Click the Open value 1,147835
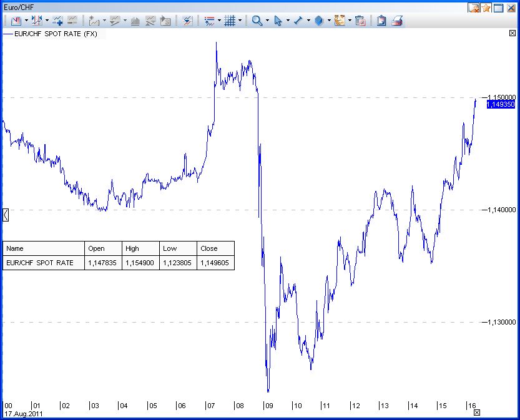The height and width of the screenshot is (420, 520). (x=102, y=263)
